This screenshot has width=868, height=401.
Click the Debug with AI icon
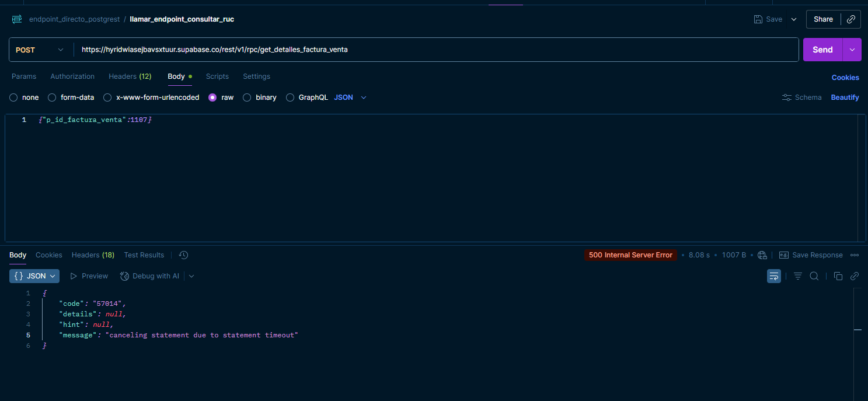(124, 276)
